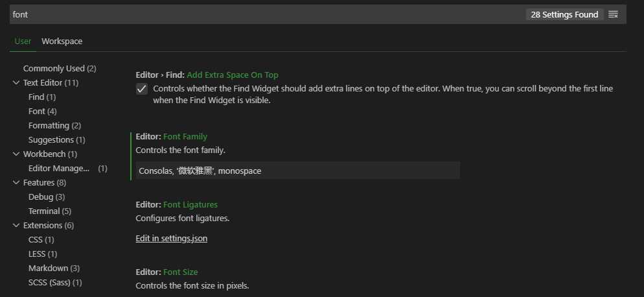
Task: Open the Font category under Text Editor
Action: [43, 111]
